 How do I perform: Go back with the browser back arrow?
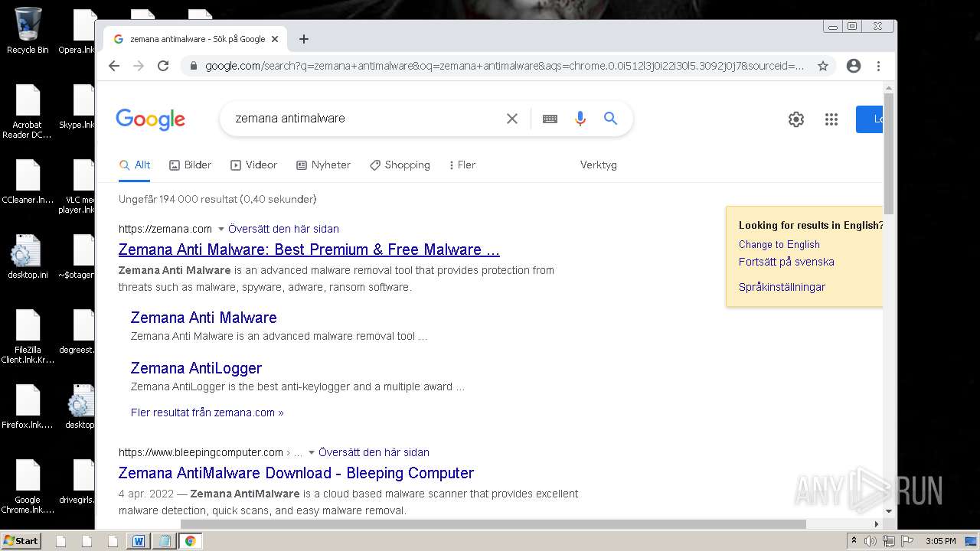pos(114,66)
